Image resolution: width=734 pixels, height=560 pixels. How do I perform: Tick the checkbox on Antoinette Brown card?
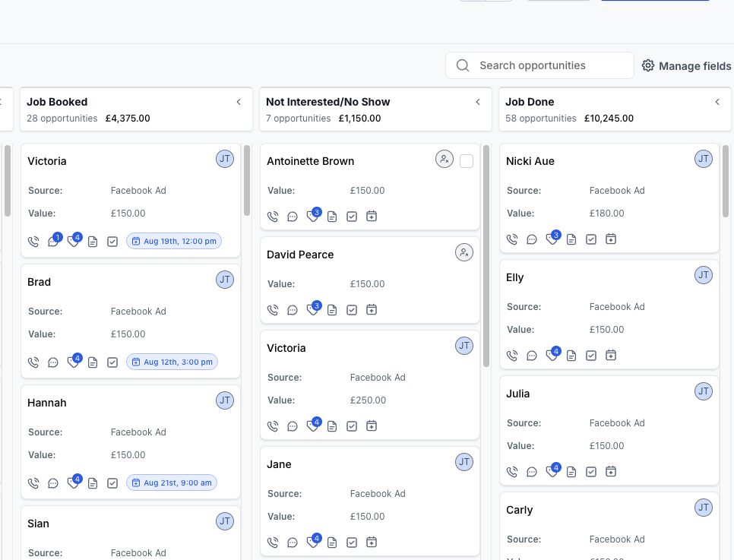[467, 161]
